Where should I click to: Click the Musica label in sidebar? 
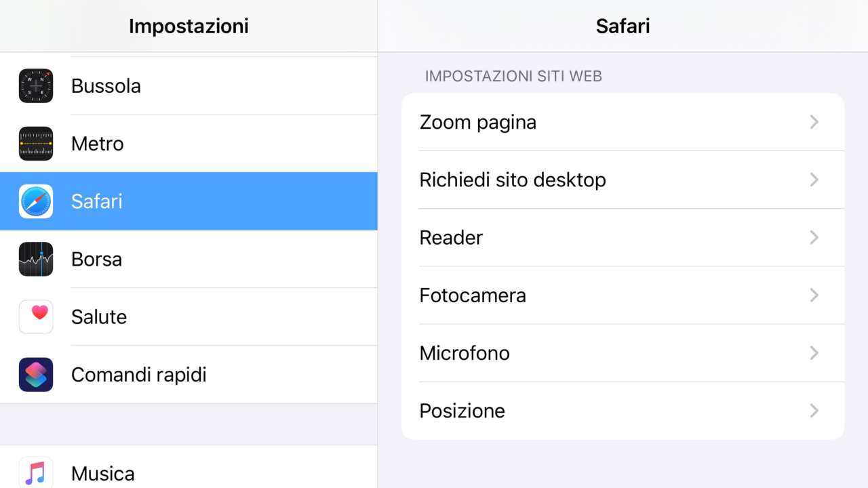[103, 473]
